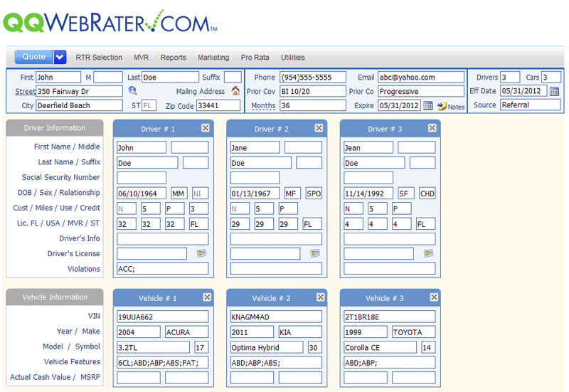Click the Driver #1 Violations field
The image size is (569, 392).
coord(163,269)
